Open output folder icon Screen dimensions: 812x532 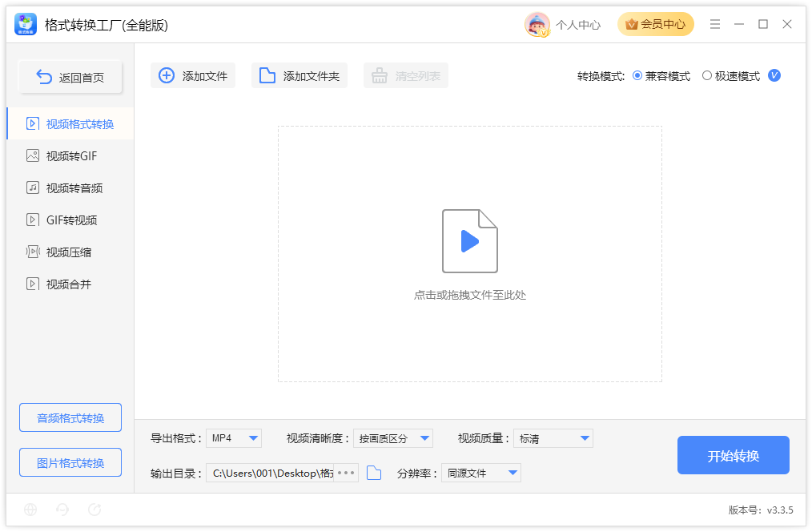pyautogui.click(x=374, y=473)
